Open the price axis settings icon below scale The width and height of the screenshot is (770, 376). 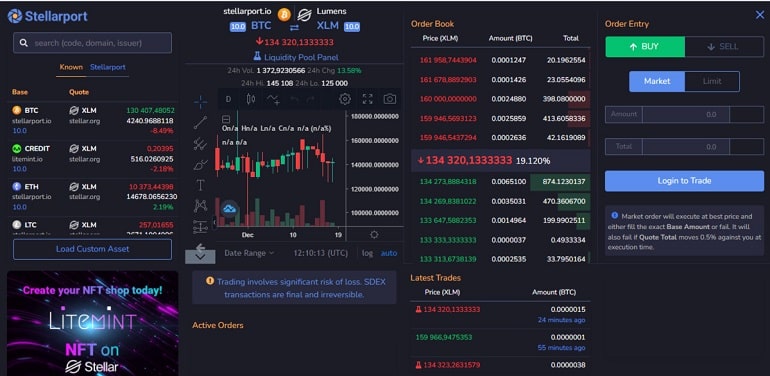(374, 235)
